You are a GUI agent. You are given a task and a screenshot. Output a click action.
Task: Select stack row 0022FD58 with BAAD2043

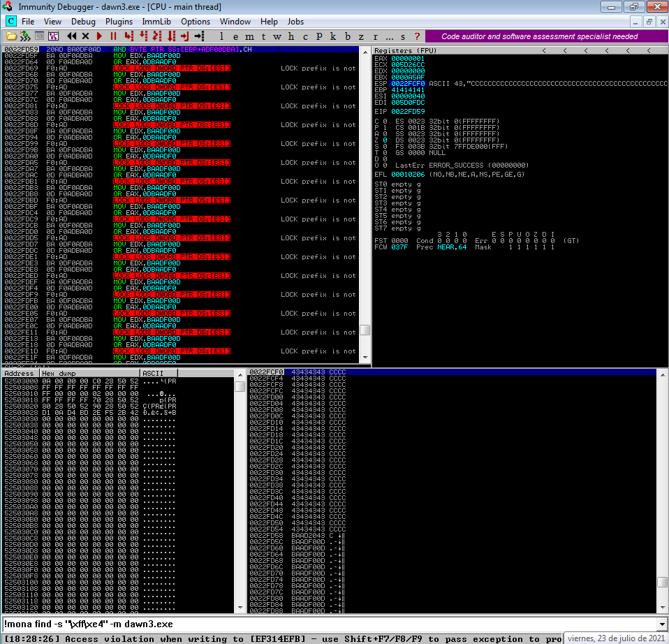click(453, 536)
